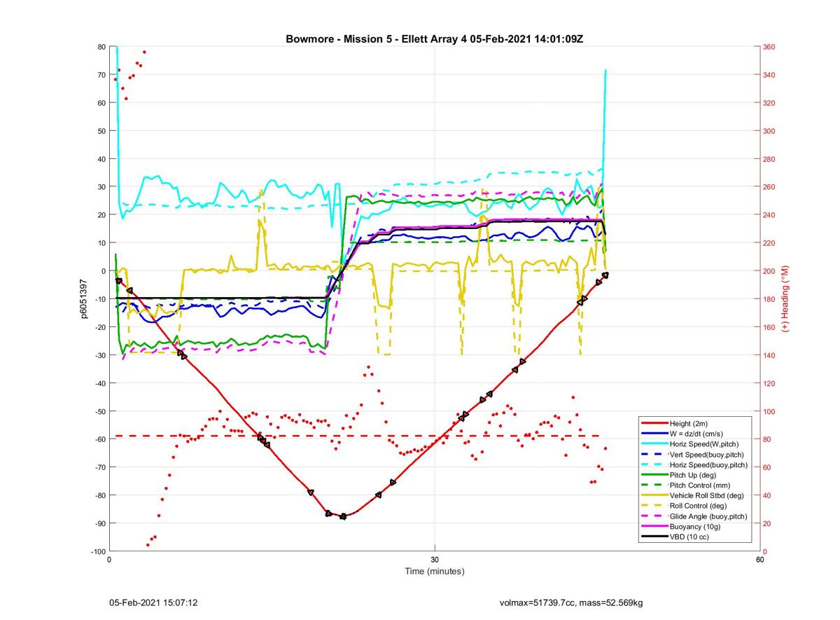Select the right axis tick label '340'
This screenshot has width=840, height=620.
coord(769,75)
